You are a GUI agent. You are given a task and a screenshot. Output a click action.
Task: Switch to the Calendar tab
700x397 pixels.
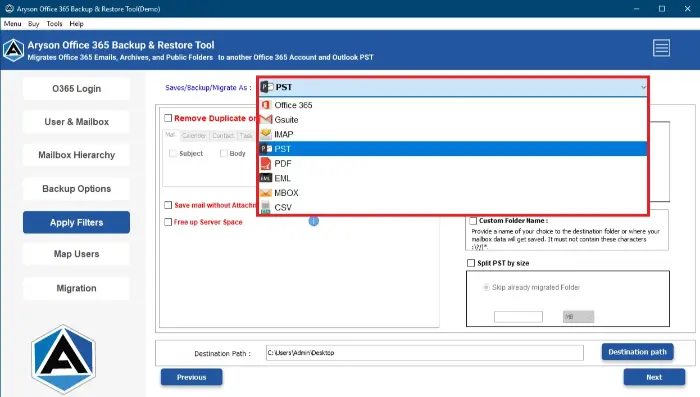click(194, 135)
